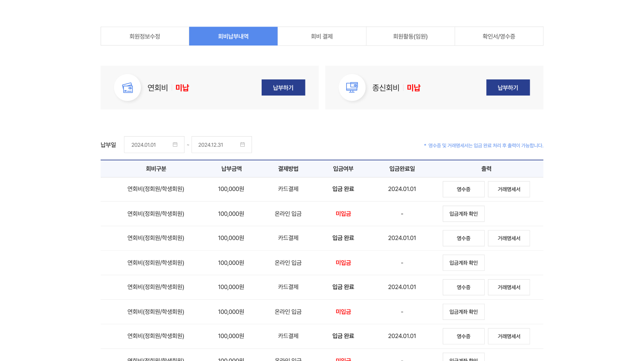Click the red 미납 status beside 연회비
Screen dimensions: 644x361
point(182,87)
